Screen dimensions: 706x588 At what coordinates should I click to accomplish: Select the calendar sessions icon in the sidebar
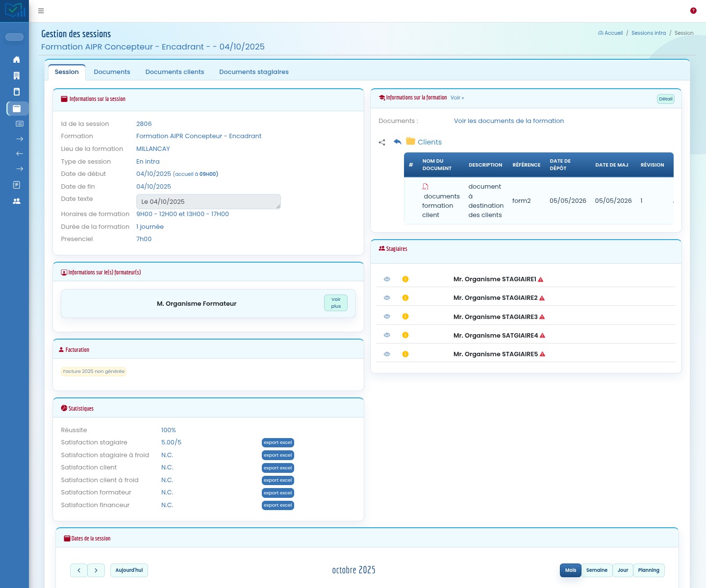(17, 108)
